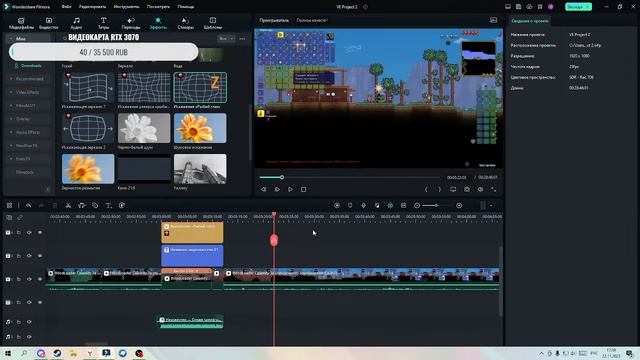Image resolution: width=640 pixels, height=360 pixels.
Task: Collapse the effects sidebar panel arrow
Action: pos(47,189)
